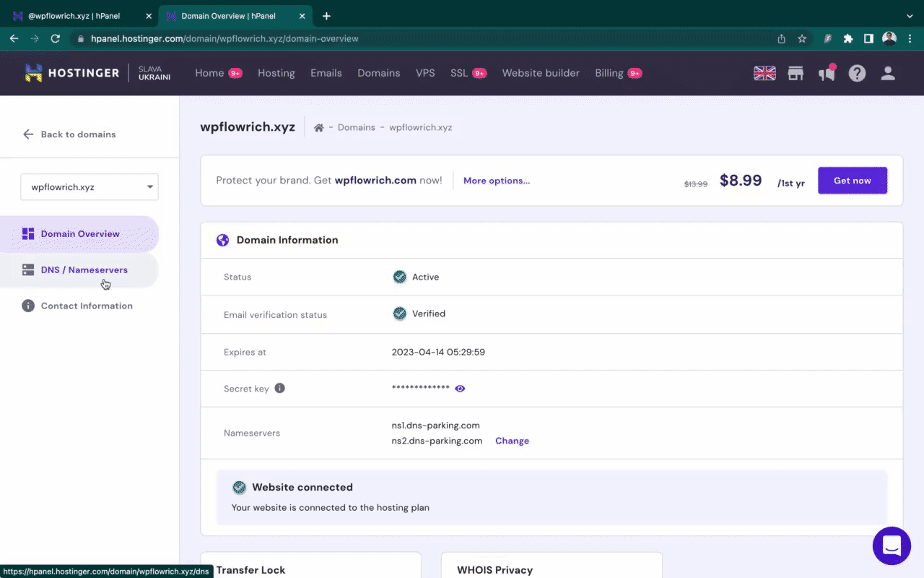924x578 pixels.
Task: Open the Chrome three-dot menu
Action: [910, 39]
